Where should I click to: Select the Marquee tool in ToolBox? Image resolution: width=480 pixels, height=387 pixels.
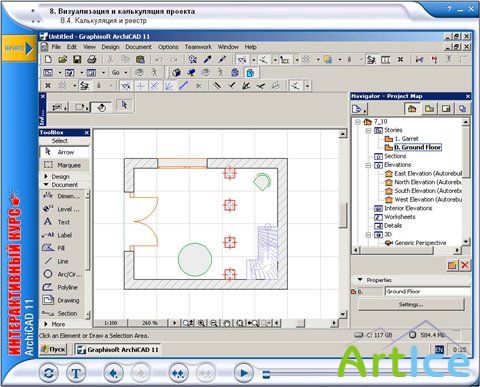[x=65, y=165]
